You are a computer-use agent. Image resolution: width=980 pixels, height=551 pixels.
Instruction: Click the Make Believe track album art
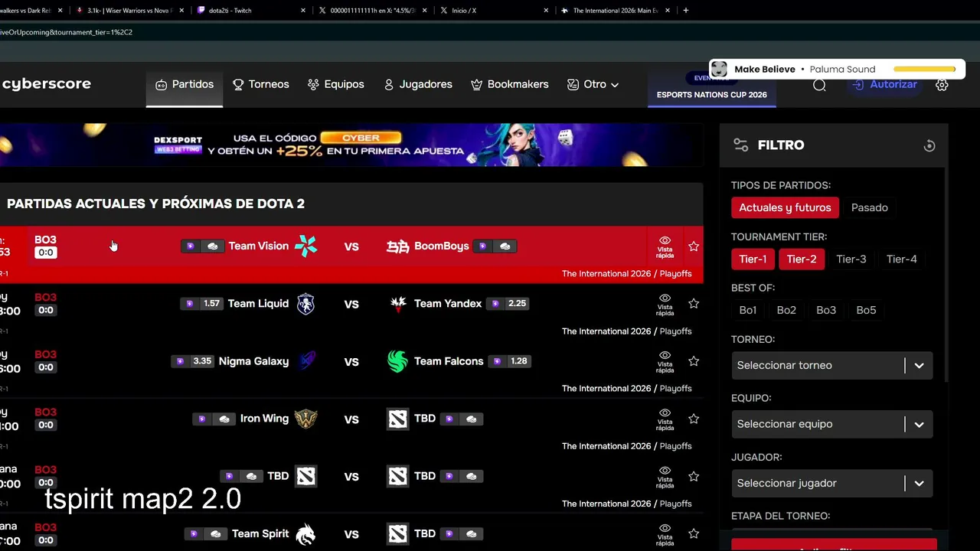tap(719, 70)
